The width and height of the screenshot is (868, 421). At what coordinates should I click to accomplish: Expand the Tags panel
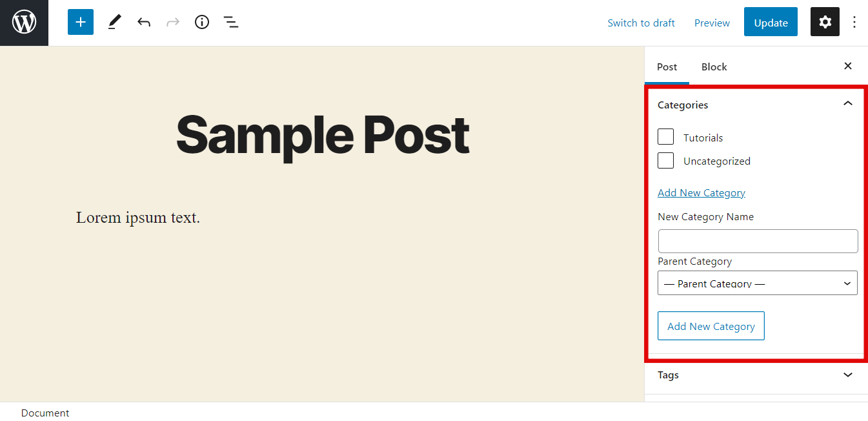(x=847, y=375)
